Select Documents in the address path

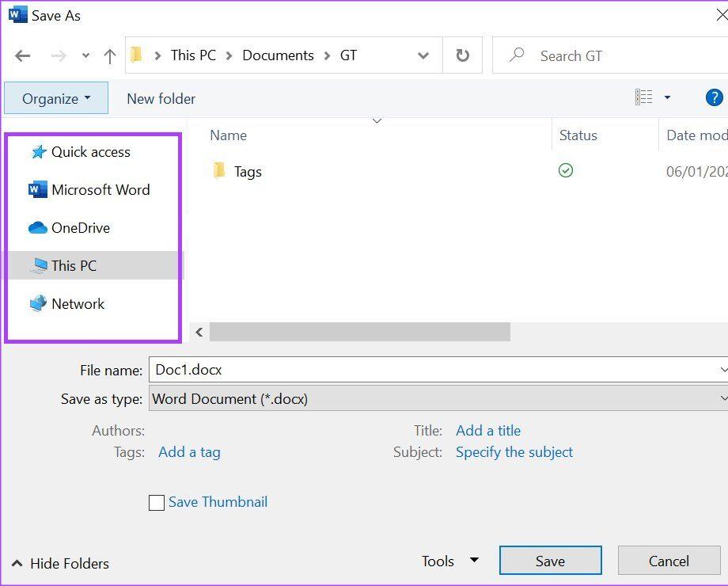(278, 55)
